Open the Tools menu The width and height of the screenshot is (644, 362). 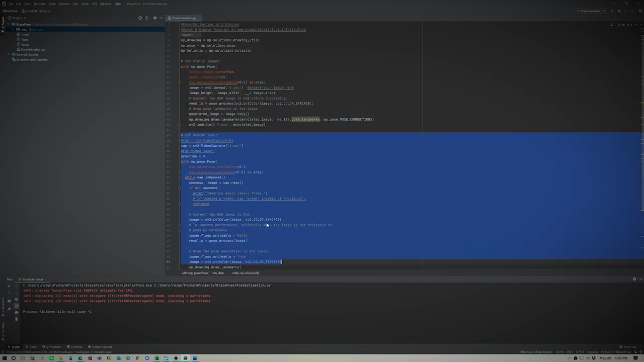pyautogui.click(x=85, y=4)
